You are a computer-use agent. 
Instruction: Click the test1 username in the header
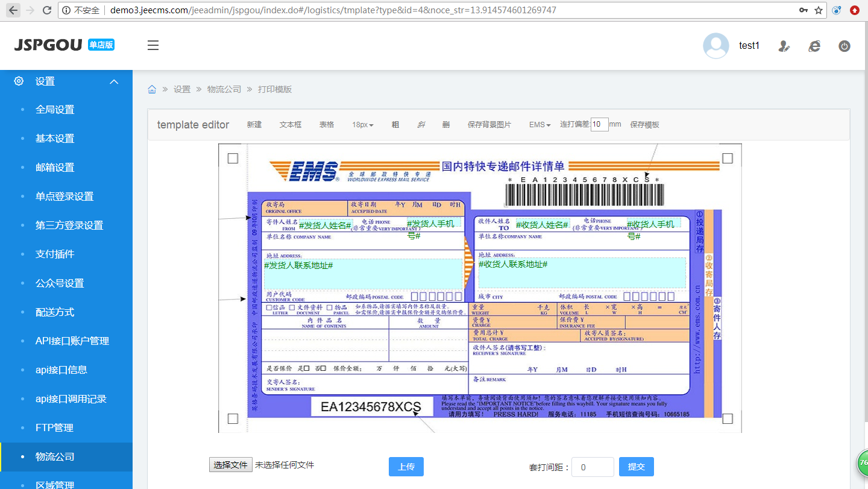[749, 46]
